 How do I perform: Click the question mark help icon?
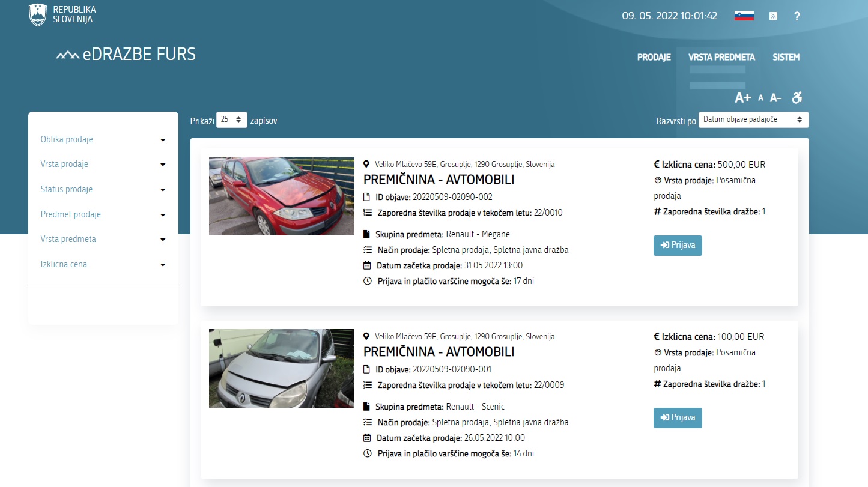(x=797, y=16)
